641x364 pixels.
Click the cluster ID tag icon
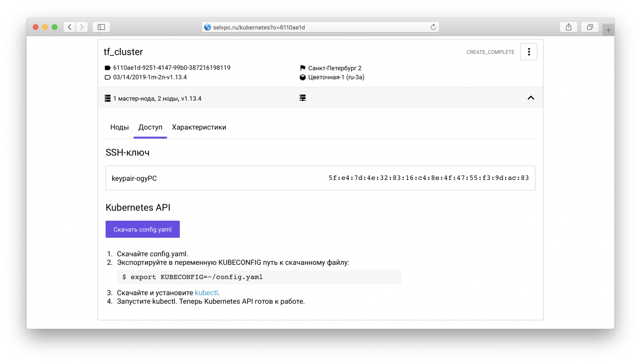[108, 68]
